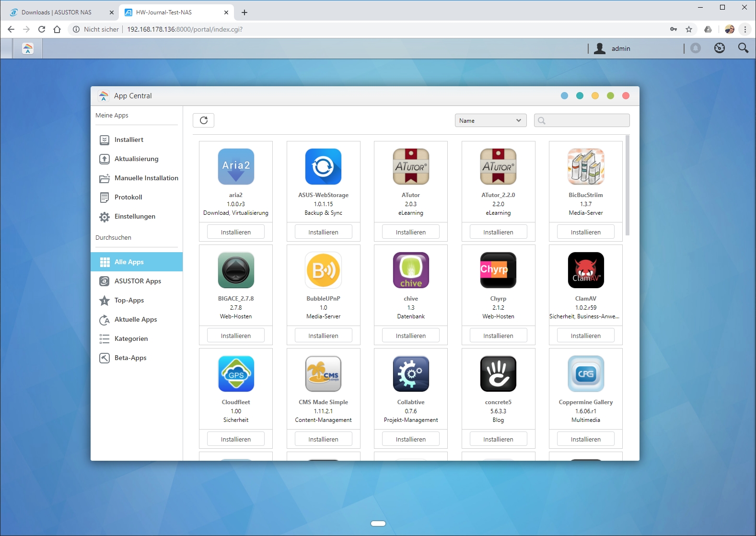Install BicBucStriim
The height and width of the screenshot is (536, 756).
[586, 232]
